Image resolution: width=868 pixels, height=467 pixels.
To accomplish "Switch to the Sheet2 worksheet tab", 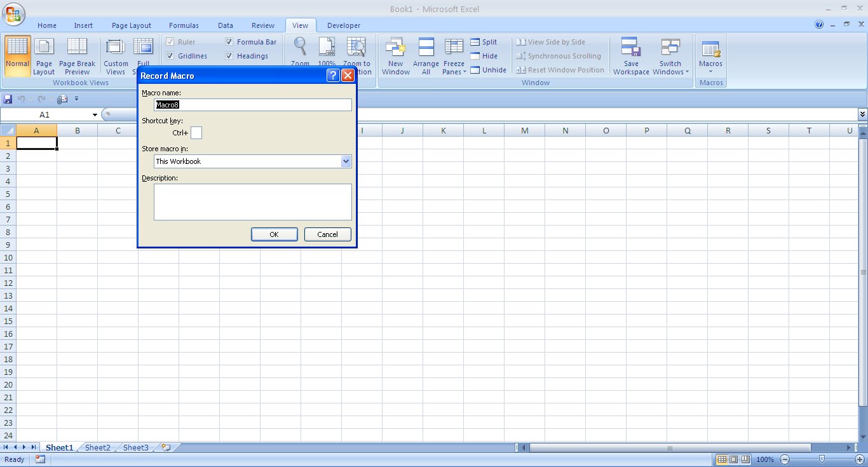I will (98, 447).
